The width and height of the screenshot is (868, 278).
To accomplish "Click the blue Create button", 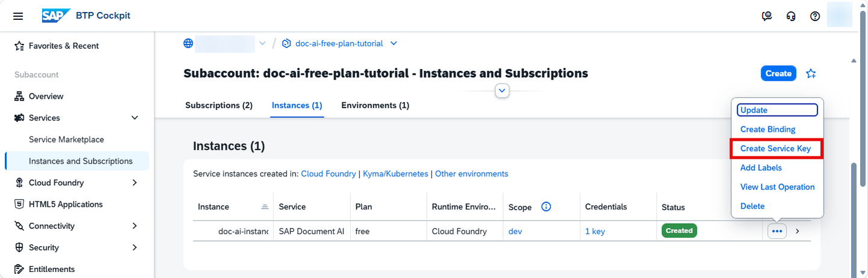I will (x=778, y=73).
